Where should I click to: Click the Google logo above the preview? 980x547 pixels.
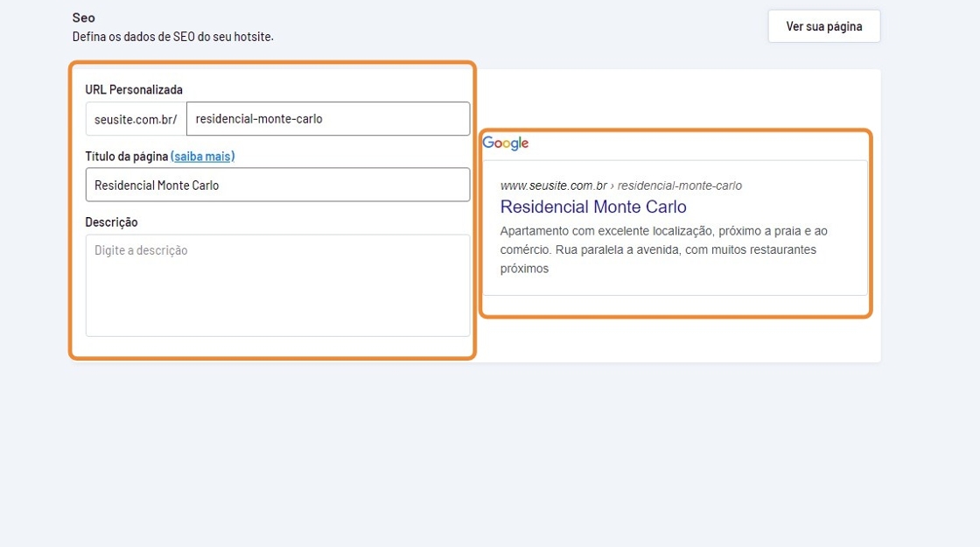click(x=506, y=144)
